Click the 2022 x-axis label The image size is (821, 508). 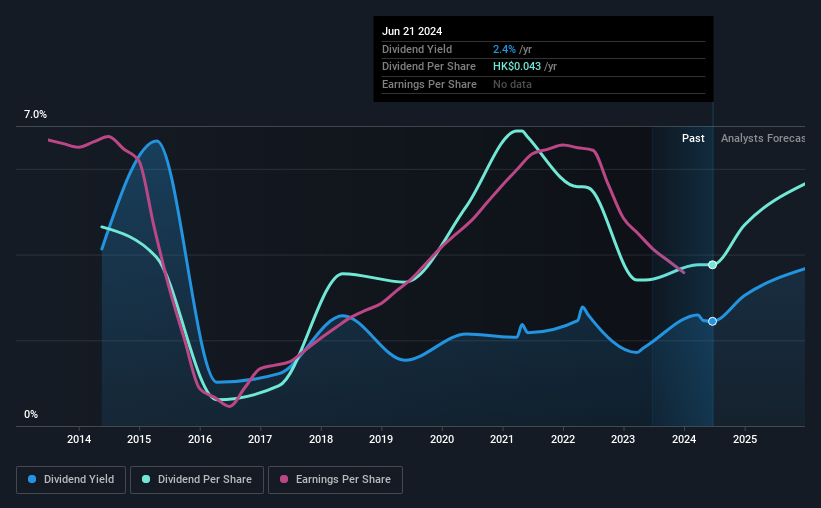click(x=563, y=439)
